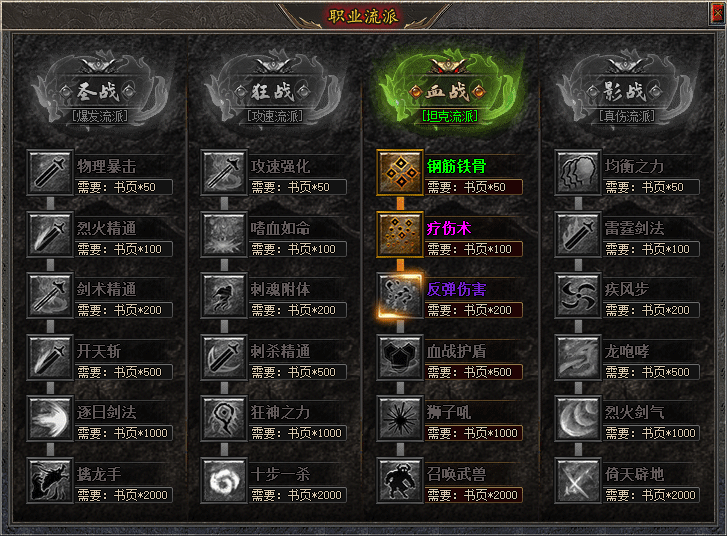
Task: Select the 龙咆哮 dragon skill icon
Action: pos(578,357)
